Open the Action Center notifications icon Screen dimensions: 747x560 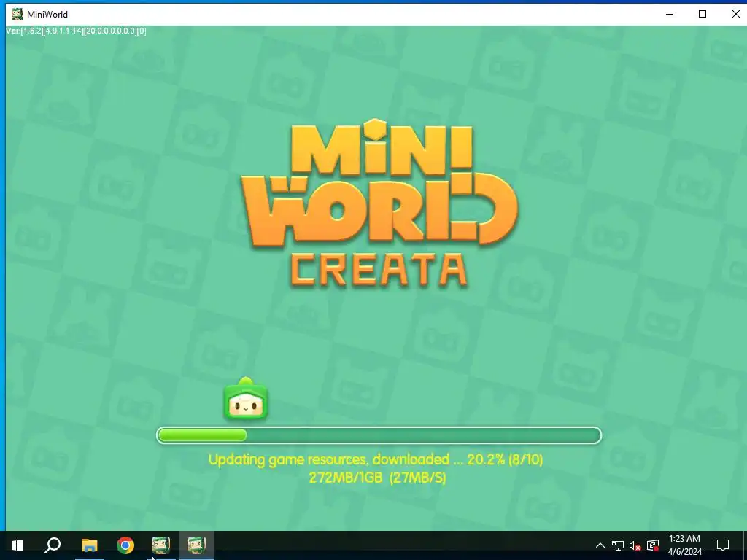[723, 545]
